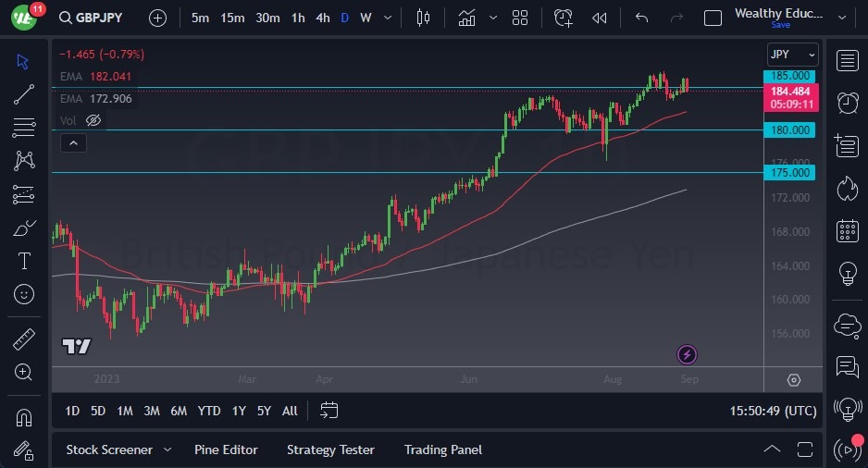Open the calendar panel icon
868x468 pixels.
tap(847, 230)
